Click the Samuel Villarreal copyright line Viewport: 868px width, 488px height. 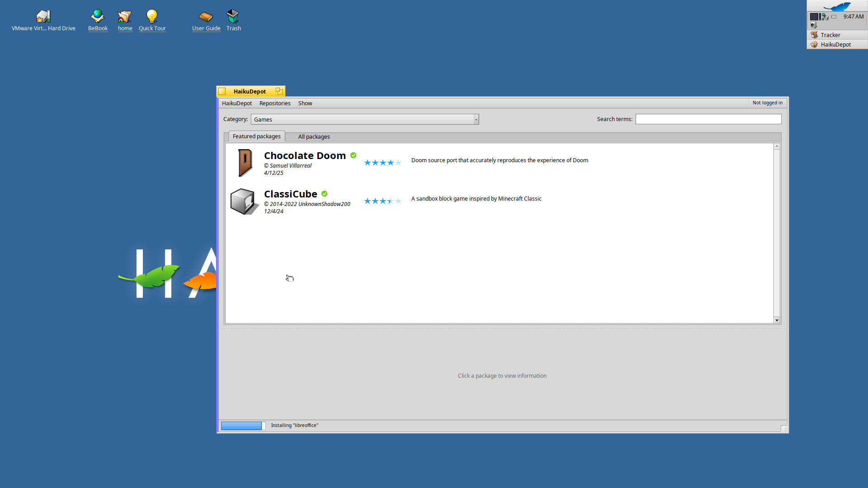click(x=288, y=166)
